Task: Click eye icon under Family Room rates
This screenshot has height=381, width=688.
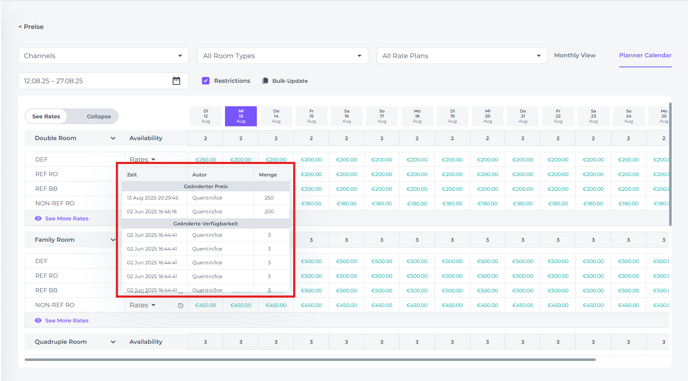Action: 38,320
